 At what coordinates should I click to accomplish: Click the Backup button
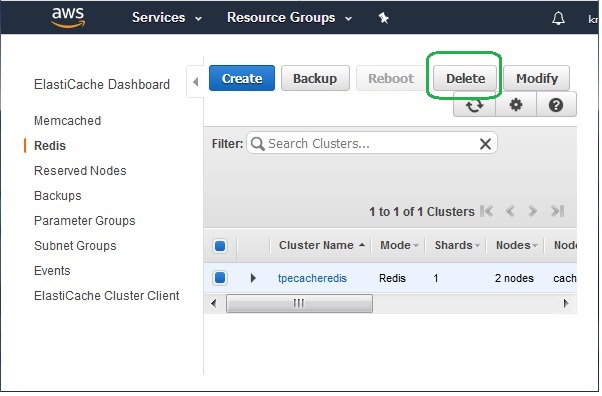(x=315, y=78)
